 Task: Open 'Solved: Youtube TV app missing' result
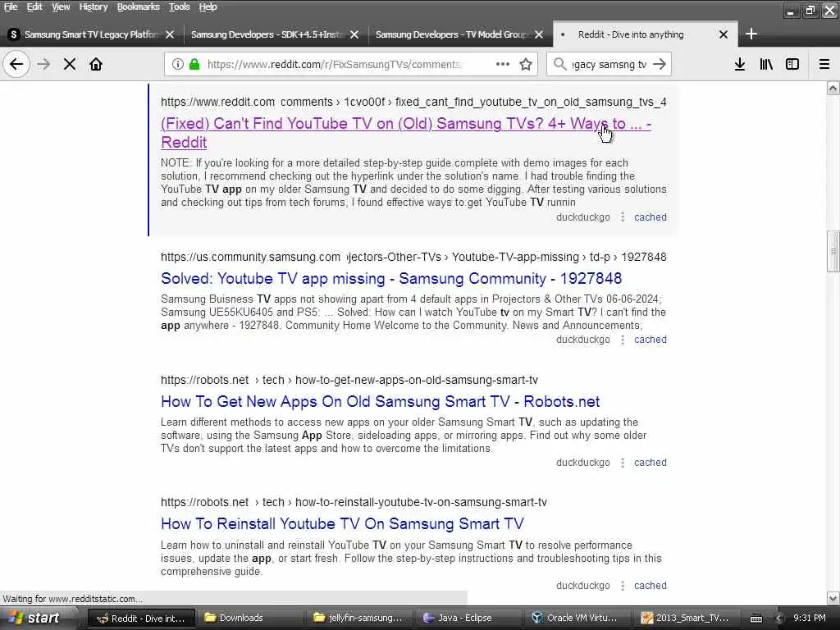tap(391, 279)
